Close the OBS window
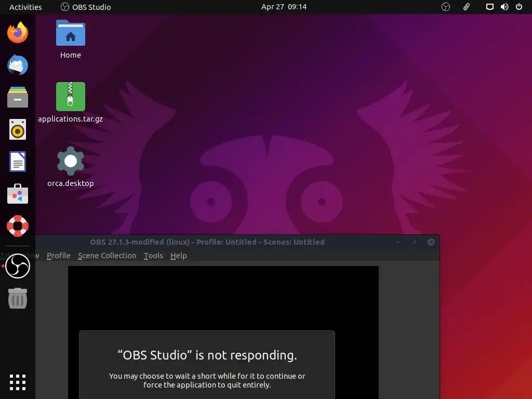The width and height of the screenshot is (532, 399). [431, 242]
